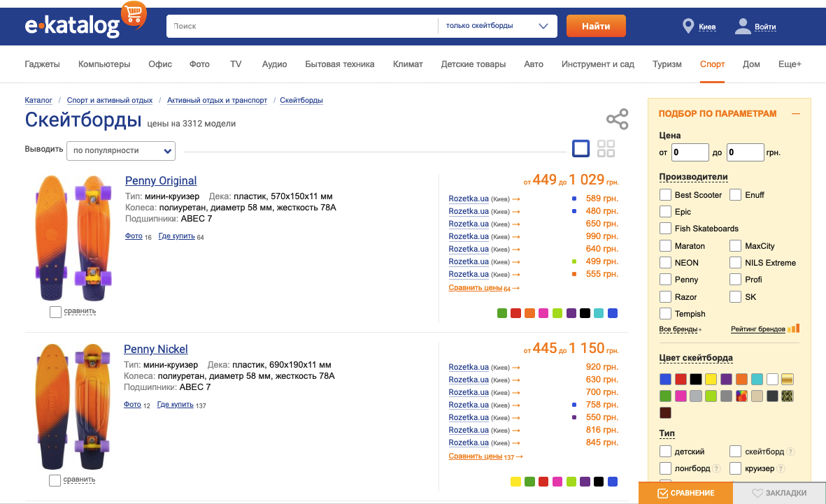Open the Детские товары category
The image size is (826, 504).
point(473,64)
